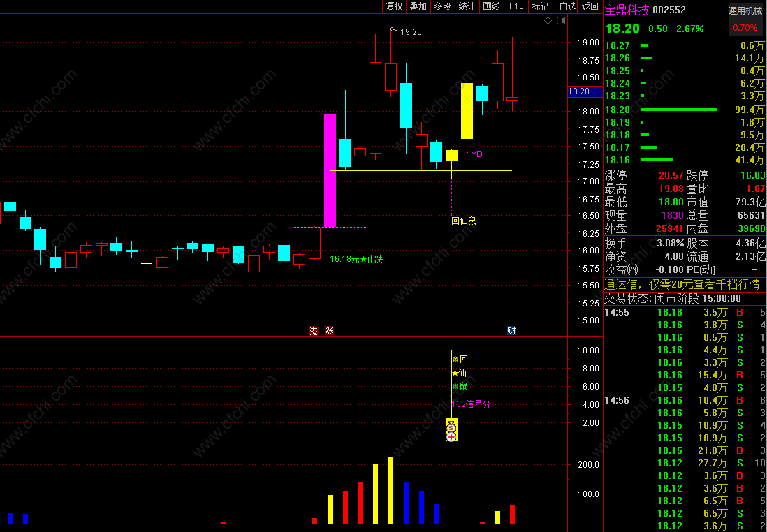Screen dimensions: 767x532
Task: Click the 19.20 high price label
Action: (x=411, y=32)
